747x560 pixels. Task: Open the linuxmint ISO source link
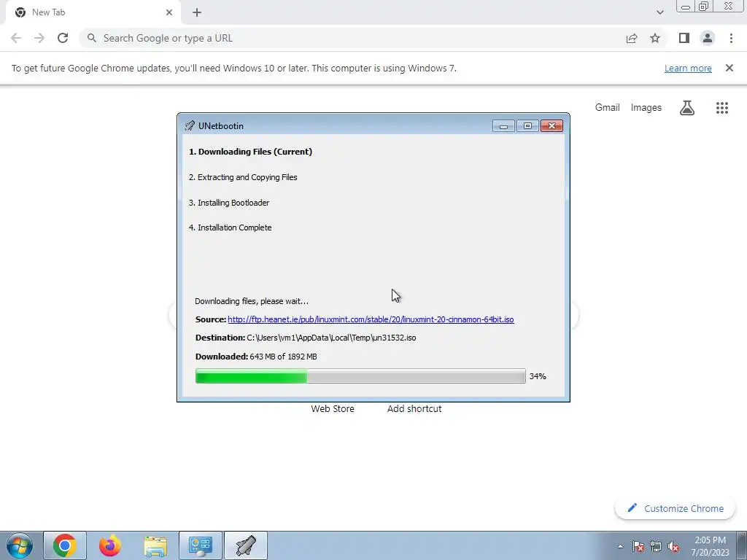pyautogui.click(x=371, y=319)
